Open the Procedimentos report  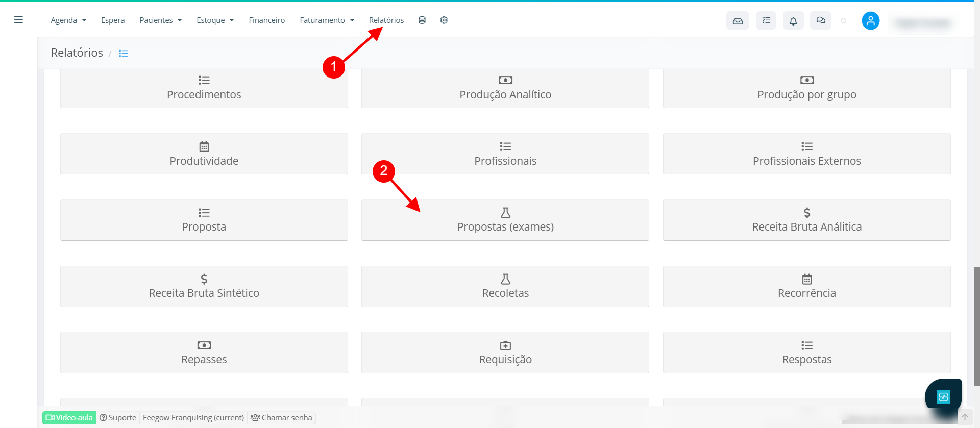pyautogui.click(x=204, y=88)
